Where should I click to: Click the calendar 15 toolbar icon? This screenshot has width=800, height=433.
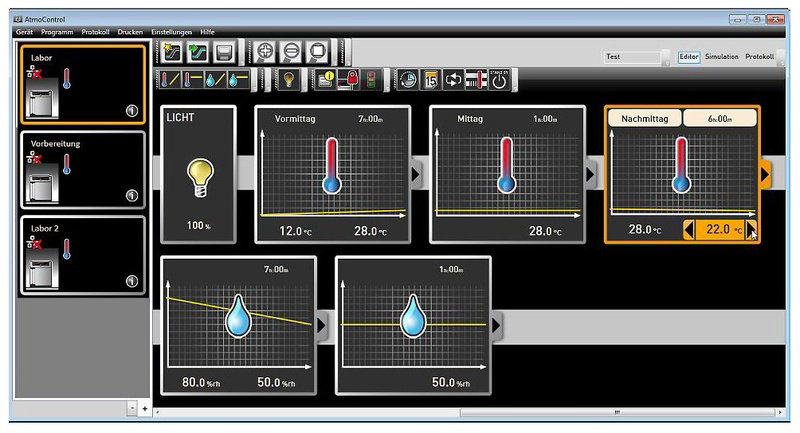coord(431,80)
